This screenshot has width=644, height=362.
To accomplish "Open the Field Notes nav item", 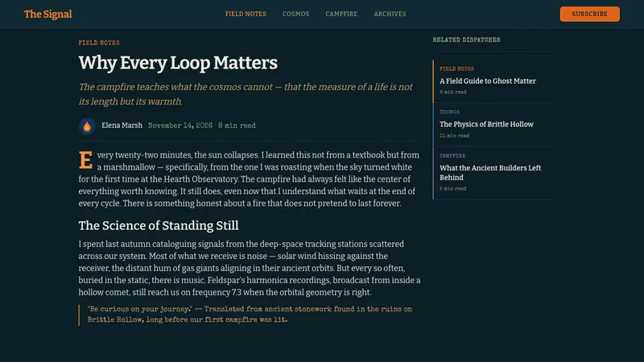I will click(246, 14).
